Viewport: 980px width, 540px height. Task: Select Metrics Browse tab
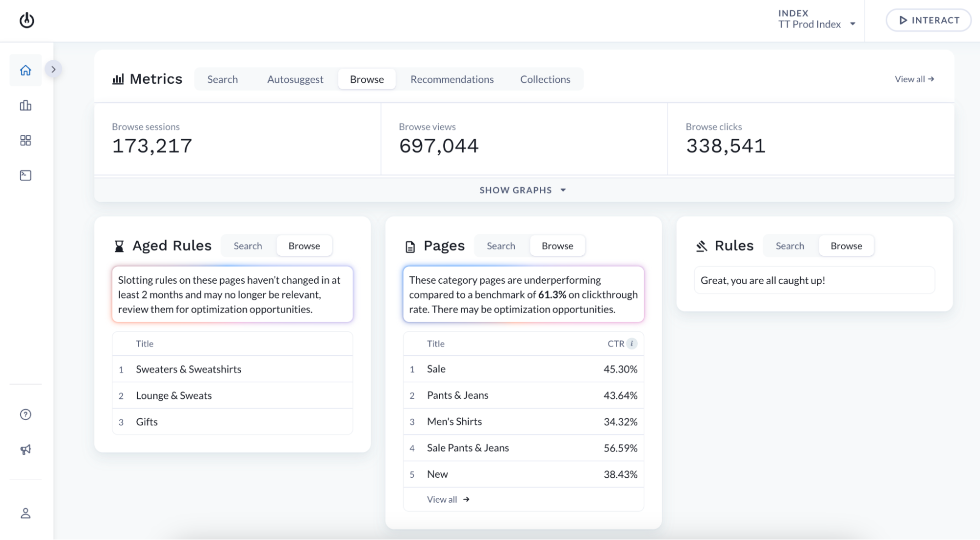[367, 79]
